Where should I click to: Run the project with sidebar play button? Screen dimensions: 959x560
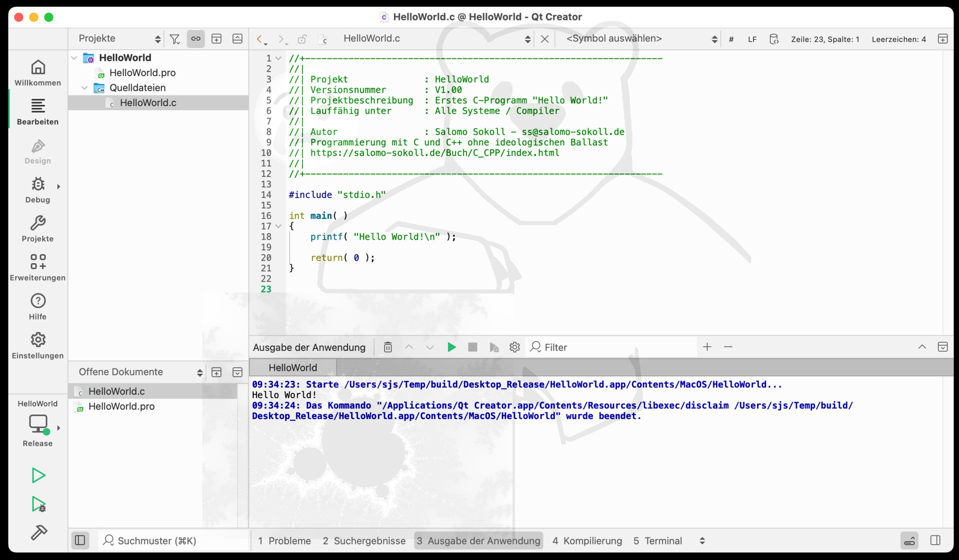(x=38, y=475)
